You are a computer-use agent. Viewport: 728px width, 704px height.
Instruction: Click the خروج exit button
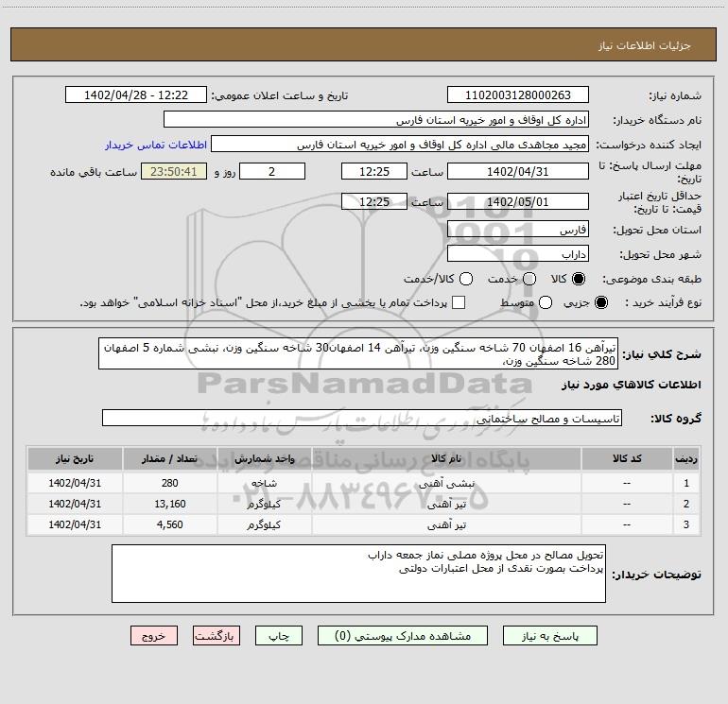click(x=154, y=635)
